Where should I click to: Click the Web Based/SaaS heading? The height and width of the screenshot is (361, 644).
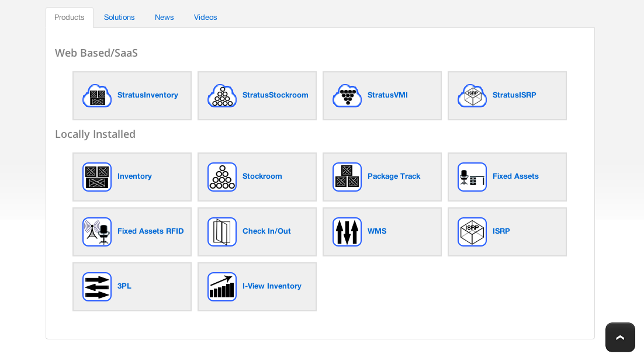(x=96, y=53)
